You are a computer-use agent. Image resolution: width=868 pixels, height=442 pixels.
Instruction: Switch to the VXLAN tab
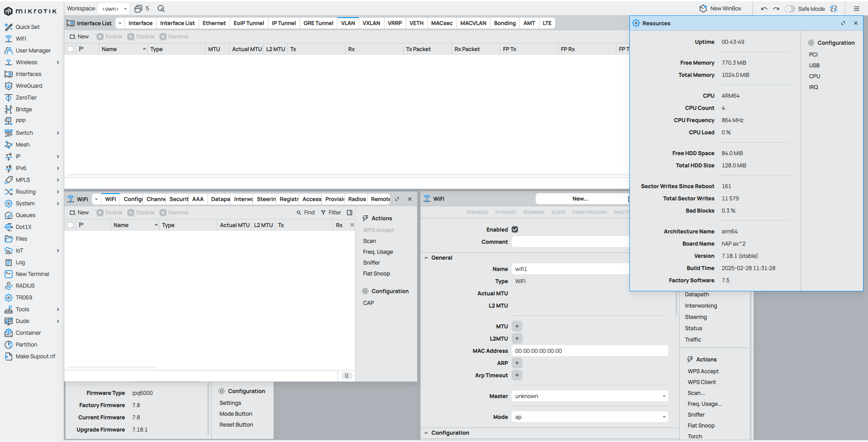371,23
